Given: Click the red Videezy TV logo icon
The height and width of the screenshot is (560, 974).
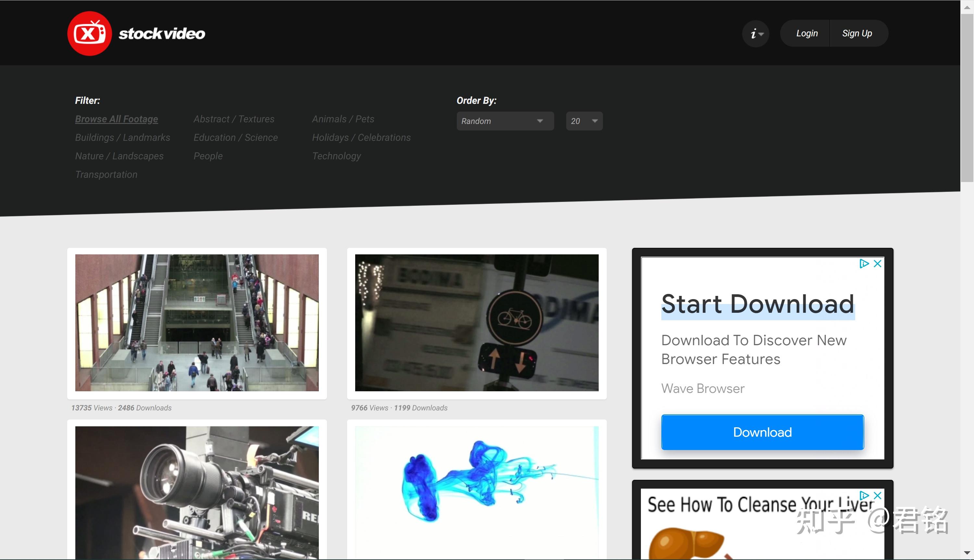Looking at the screenshot, I should [90, 33].
